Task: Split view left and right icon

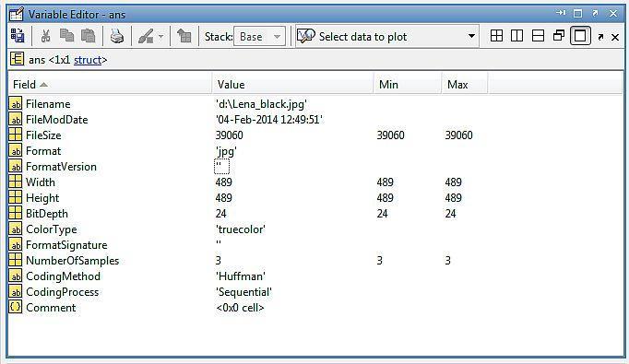Action: [x=517, y=36]
